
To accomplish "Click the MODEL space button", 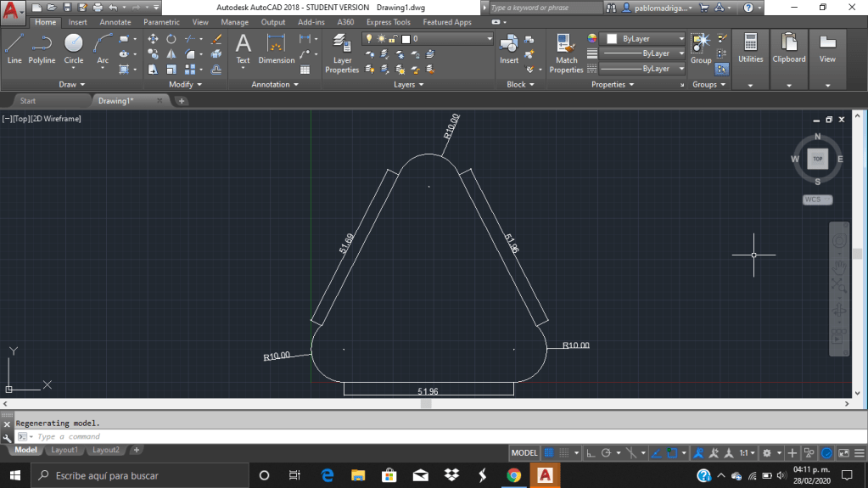I will pos(524,453).
